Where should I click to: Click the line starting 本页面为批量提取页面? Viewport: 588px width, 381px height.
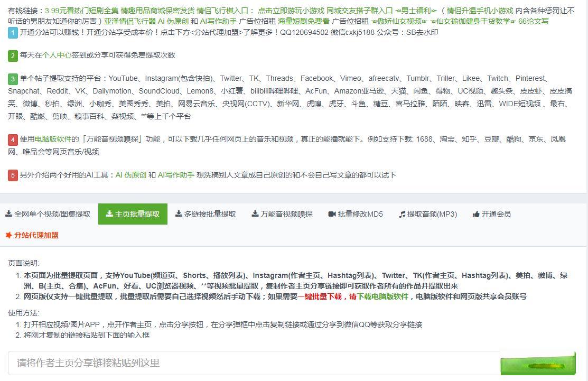(295, 281)
